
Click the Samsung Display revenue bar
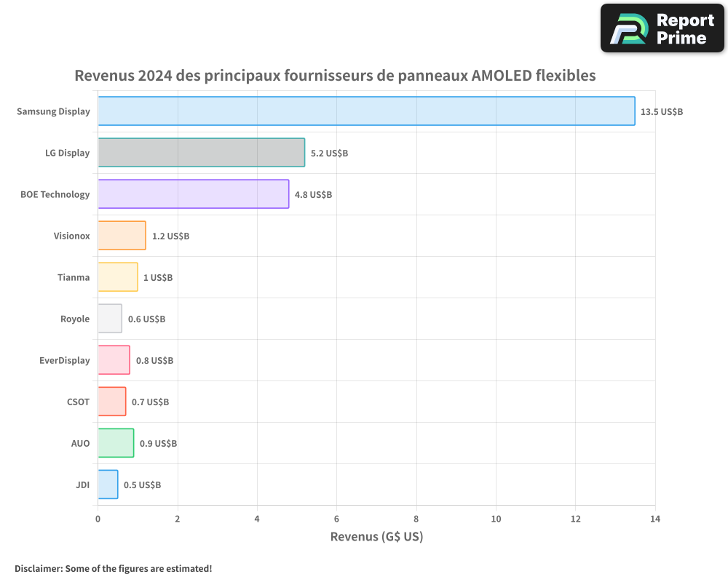click(x=366, y=111)
